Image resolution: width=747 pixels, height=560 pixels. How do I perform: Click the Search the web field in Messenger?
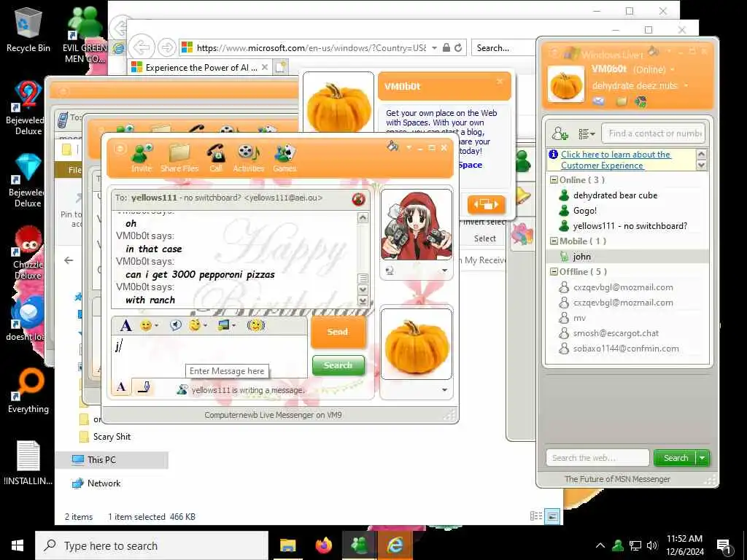pyautogui.click(x=597, y=458)
